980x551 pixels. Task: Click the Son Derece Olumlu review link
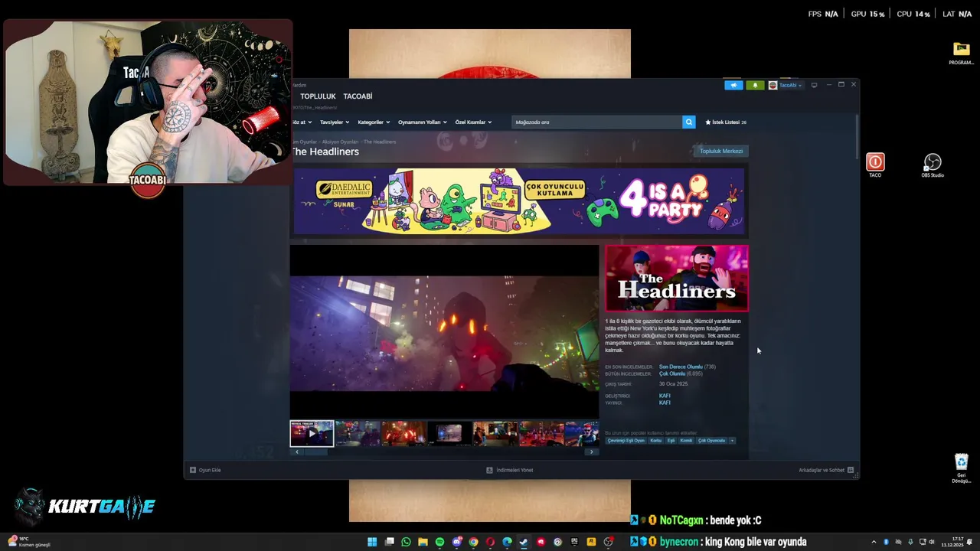pos(681,367)
